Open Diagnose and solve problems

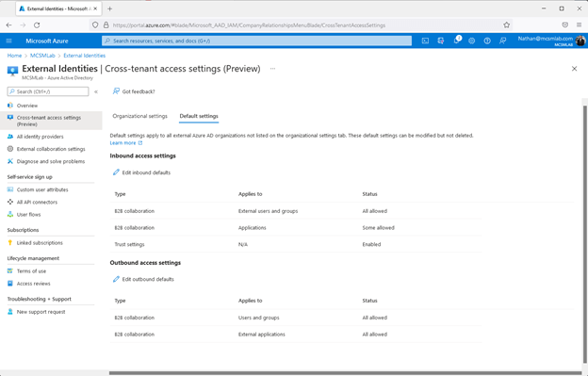(51, 161)
